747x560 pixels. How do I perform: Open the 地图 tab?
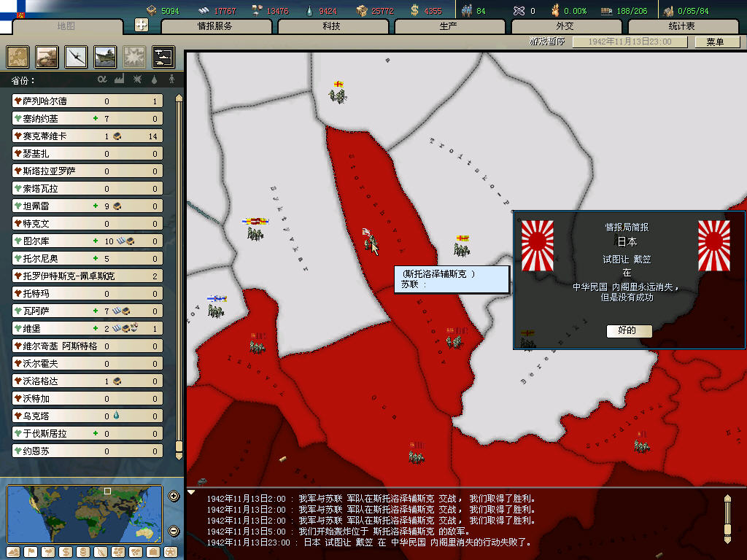tap(66, 26)
